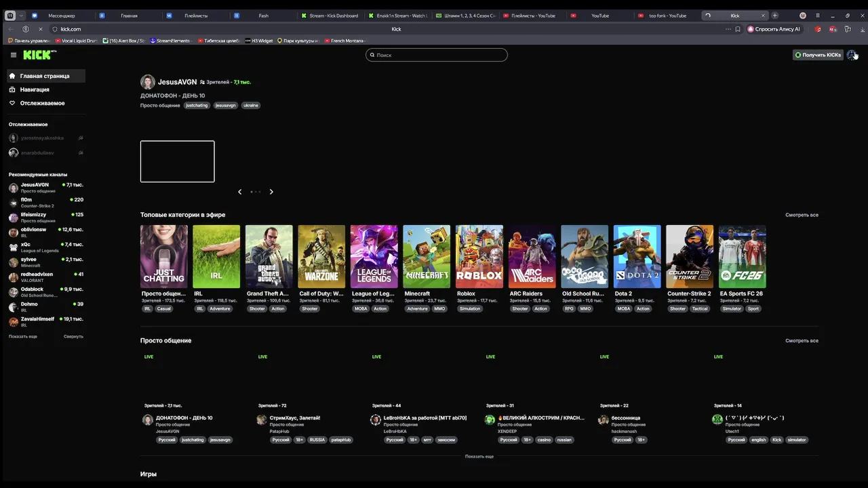Open featured stream preview thumbnail
Screen dimensions: 868x488
point(177,161)
